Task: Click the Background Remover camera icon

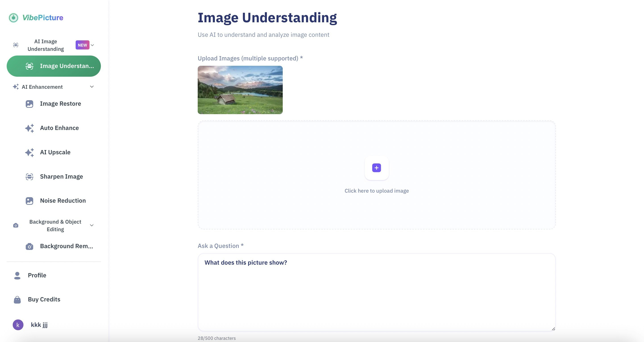Action: [x=29, y=247]
